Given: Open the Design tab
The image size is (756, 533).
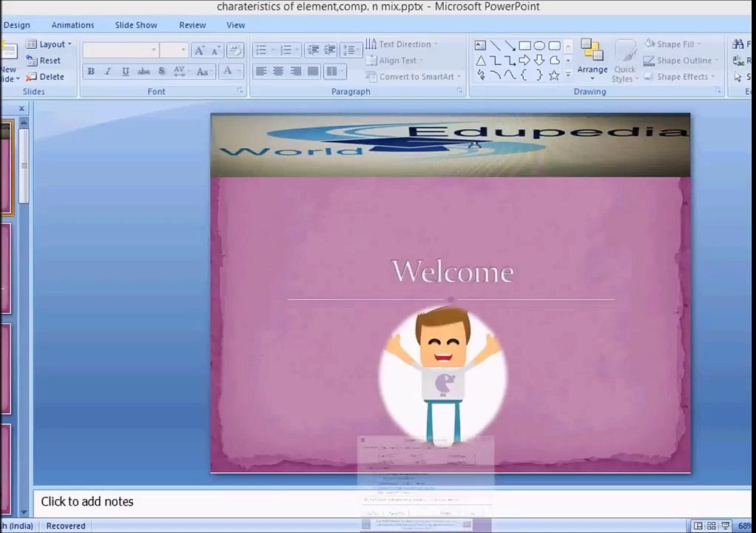Looking at the screenshot, I should (x=16, y=25).
